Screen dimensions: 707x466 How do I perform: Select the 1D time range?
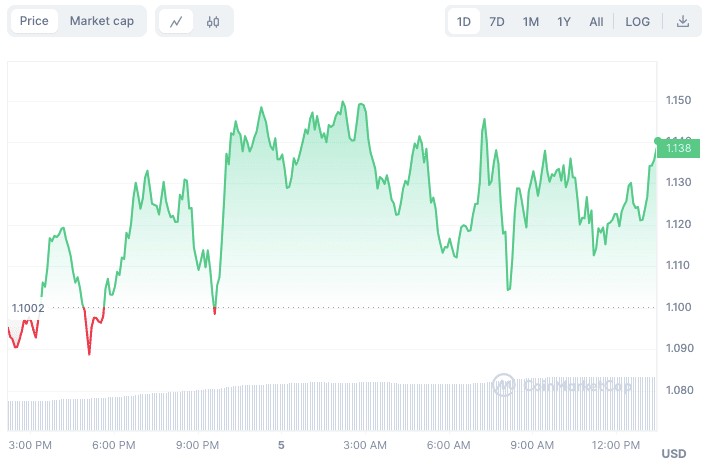click(464, 21)
